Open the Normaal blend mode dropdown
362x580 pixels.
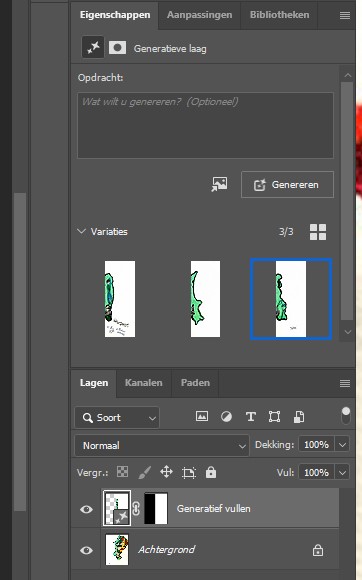[x=162, y=445]
